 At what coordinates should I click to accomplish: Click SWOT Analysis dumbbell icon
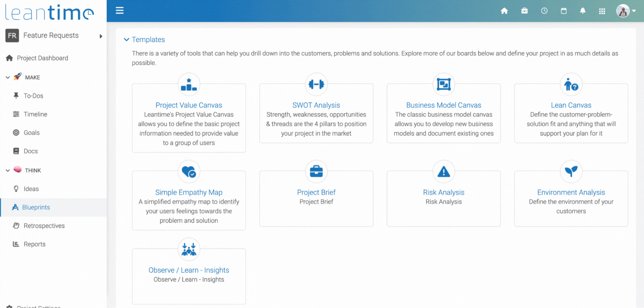[316, 84]
